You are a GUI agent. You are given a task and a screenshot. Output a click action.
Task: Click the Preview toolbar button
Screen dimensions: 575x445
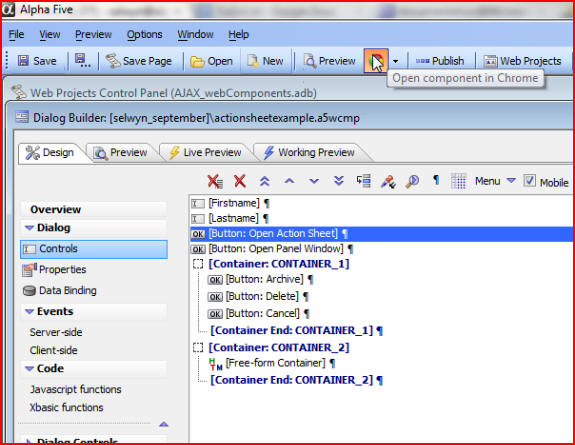329,61
